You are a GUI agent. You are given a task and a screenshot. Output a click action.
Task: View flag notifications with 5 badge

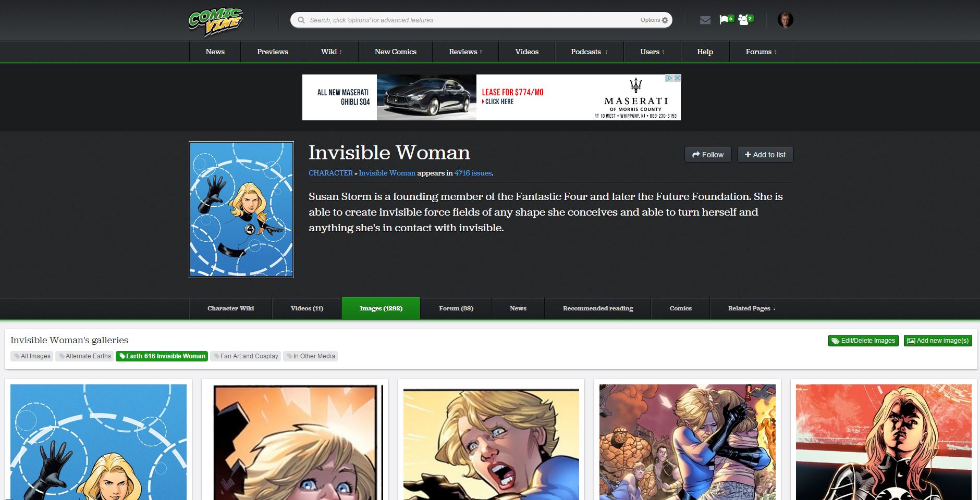click(x=726, y=20)
